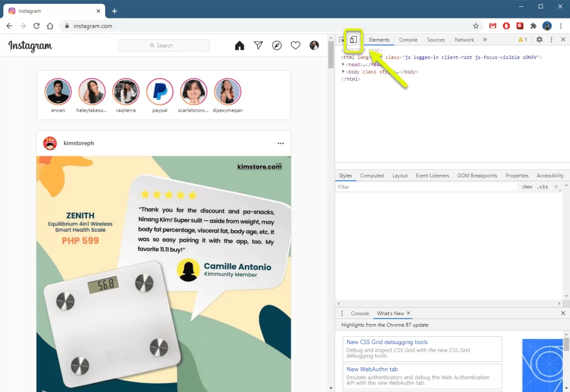Open DevTools settings gear

tap(539, 40)
